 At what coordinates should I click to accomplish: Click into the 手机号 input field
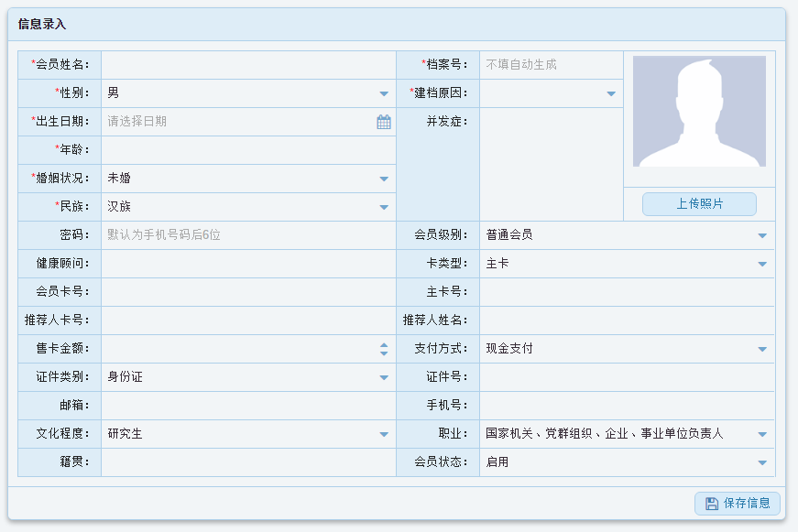(626, 406)
